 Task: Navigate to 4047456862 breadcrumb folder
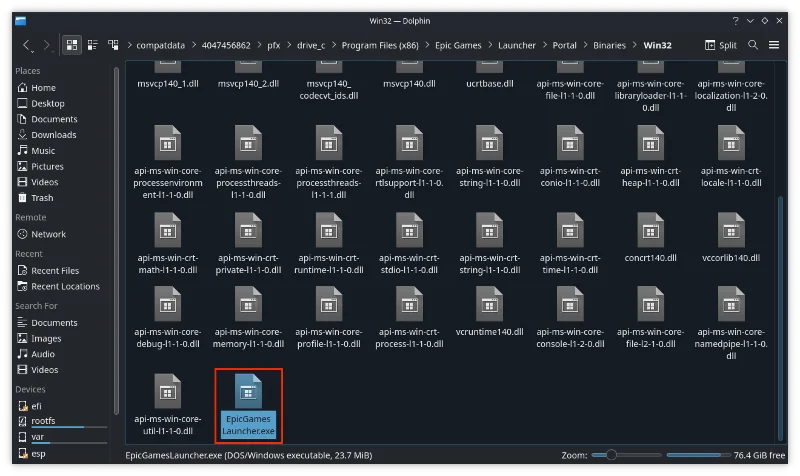[226, 45]
